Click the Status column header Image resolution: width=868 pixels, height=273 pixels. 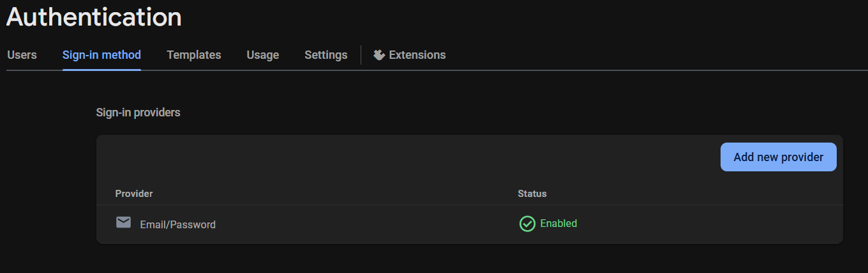point(532,193)
